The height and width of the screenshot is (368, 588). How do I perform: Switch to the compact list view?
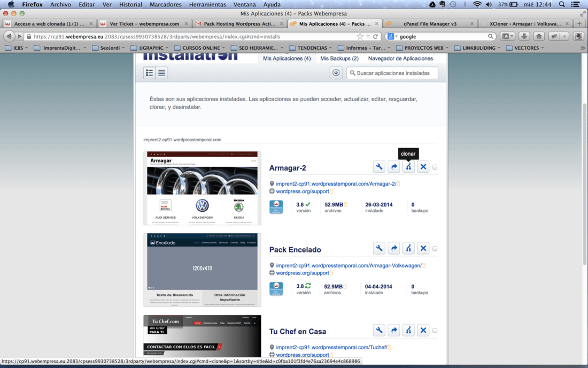point(161,73)
